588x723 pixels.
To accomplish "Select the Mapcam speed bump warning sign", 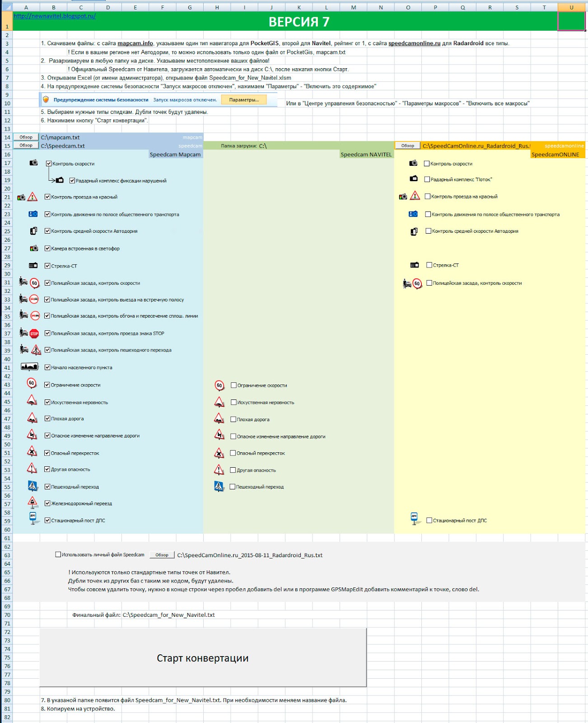I will pyautogui.click(x=32, y=400).
